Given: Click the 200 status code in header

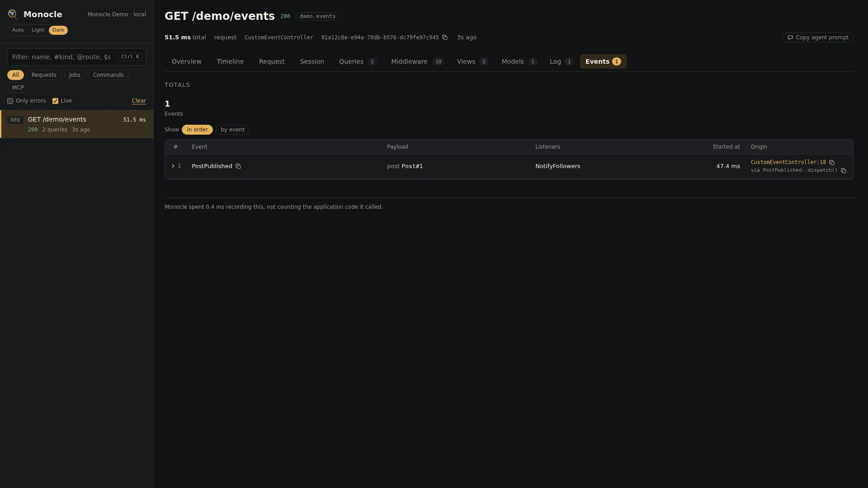Looking at the screenshot, I should 285,16.
